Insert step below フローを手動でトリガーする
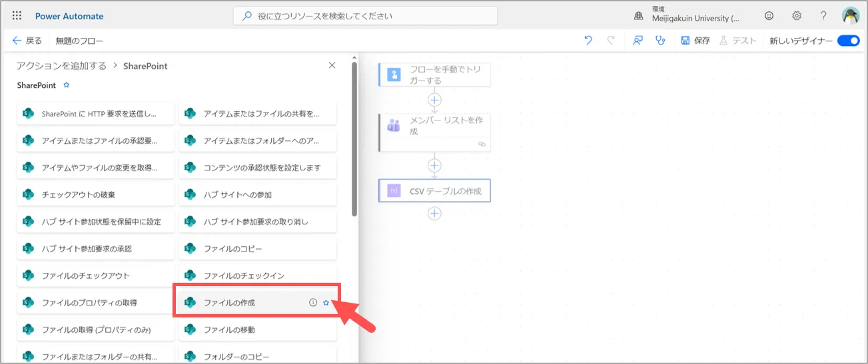 [434, 99]
